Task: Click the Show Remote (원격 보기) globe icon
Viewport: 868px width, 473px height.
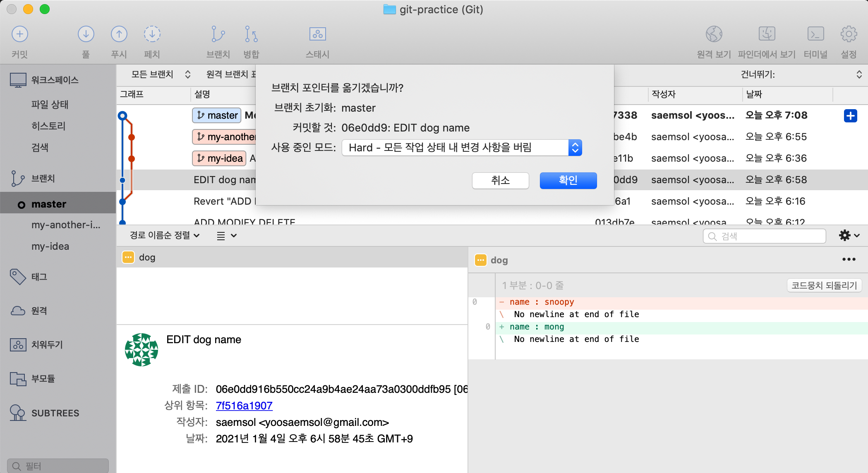Action: tap(714, 34)
